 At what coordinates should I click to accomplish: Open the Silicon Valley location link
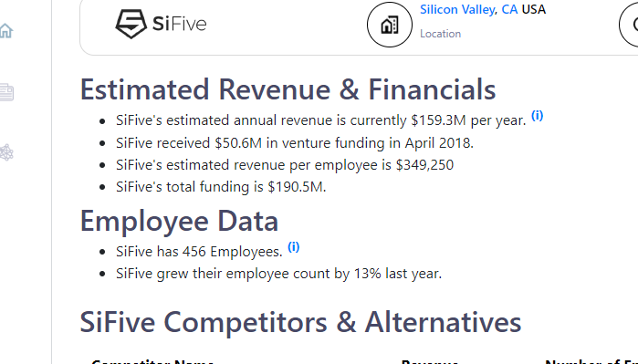click(x=457, y=9)
